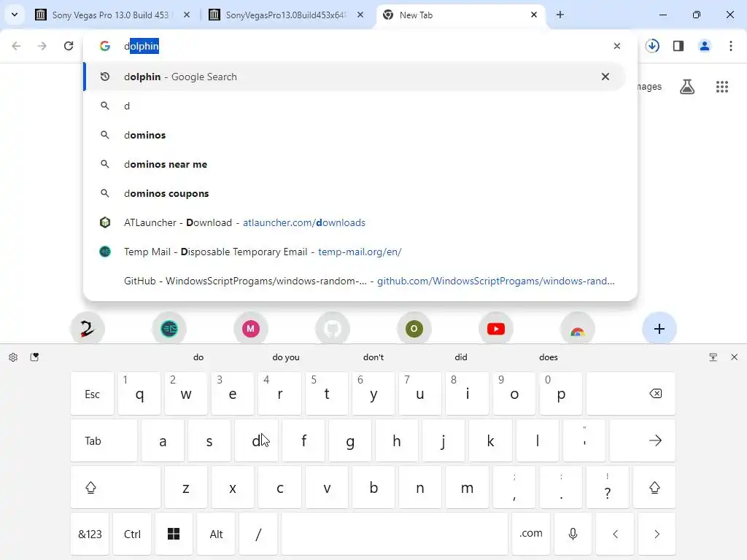
Task: Tap the Esc key on touch keyboard
Action: point(92,394)
